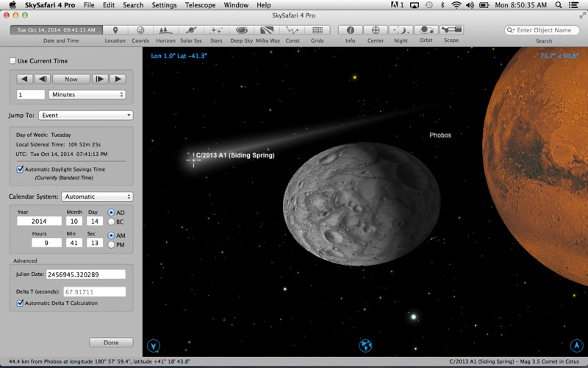Toggle the Milky Way toolbar icon
Image resolution: width=588 pixels, height=368 pixels.
pyautogui.click(x=267, y=30)
